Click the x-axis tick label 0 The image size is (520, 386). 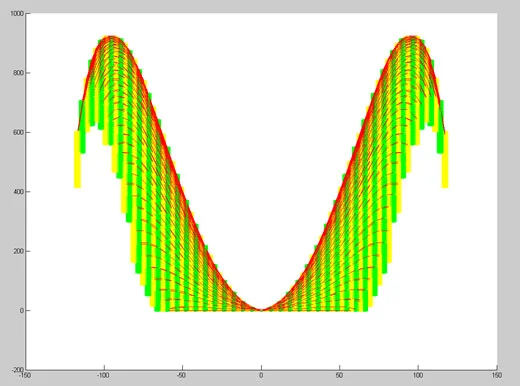pos(261,375)
